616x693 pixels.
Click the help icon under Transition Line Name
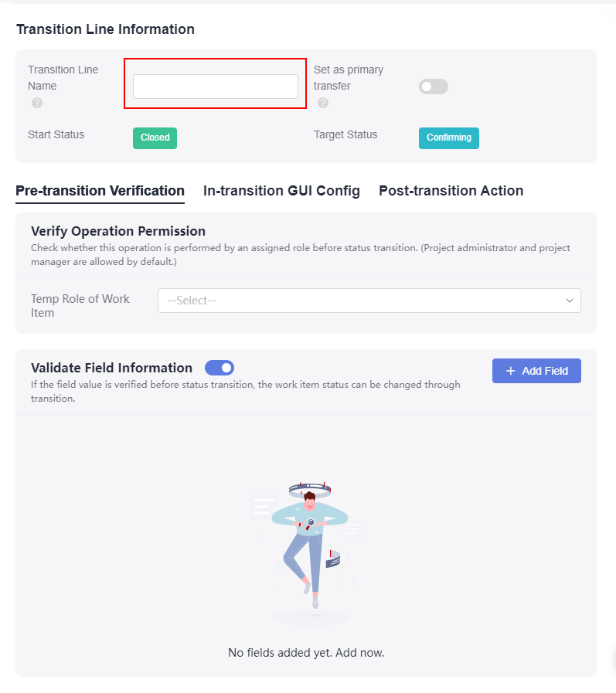tap(37, 103)
